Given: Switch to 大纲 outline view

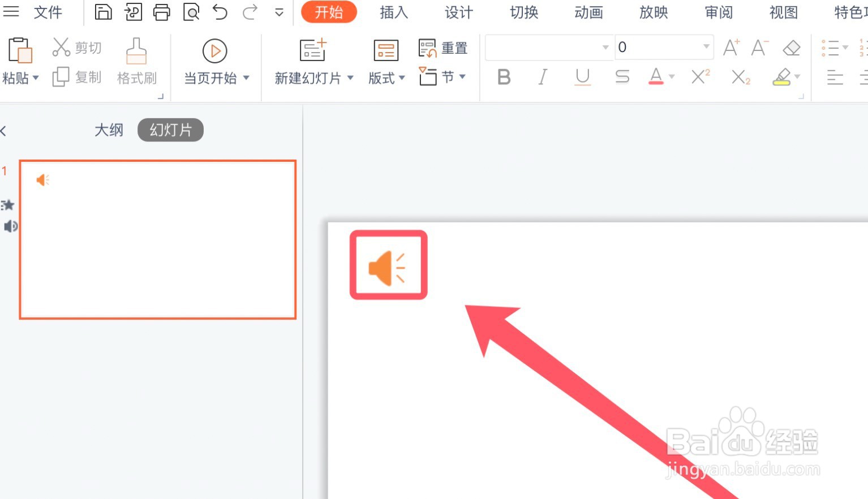Looking at the screenshot, I should [x=109, y=130].
